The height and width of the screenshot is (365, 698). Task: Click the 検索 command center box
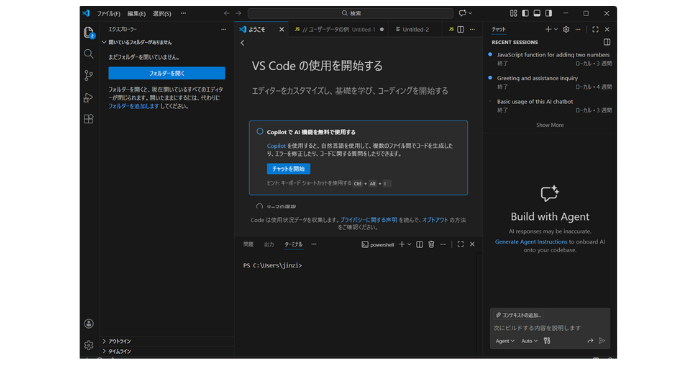click(351, 13)
